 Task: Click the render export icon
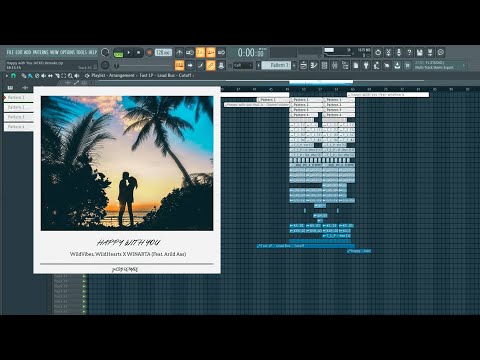pyautogui.click(x=430, y=52)
